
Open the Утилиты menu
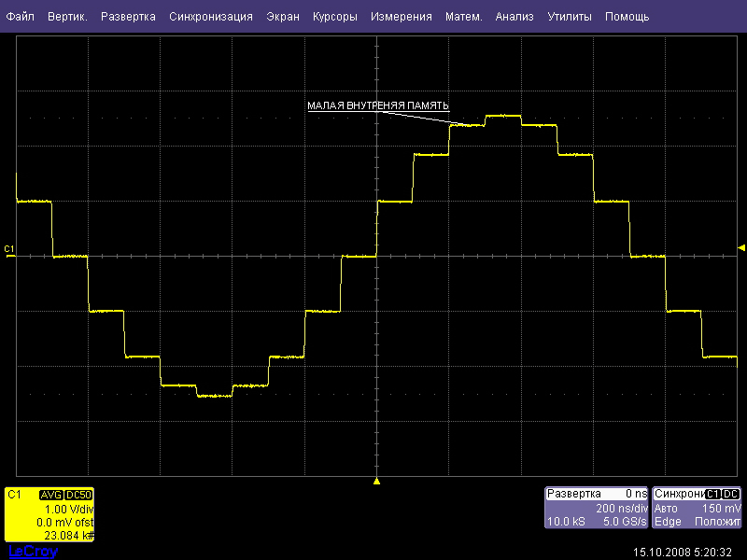tap(569, 17)
